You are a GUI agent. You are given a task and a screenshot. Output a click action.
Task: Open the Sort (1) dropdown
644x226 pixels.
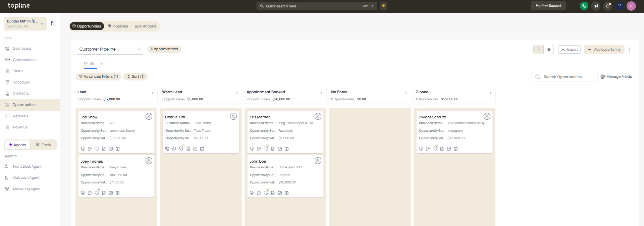(136, 76)
